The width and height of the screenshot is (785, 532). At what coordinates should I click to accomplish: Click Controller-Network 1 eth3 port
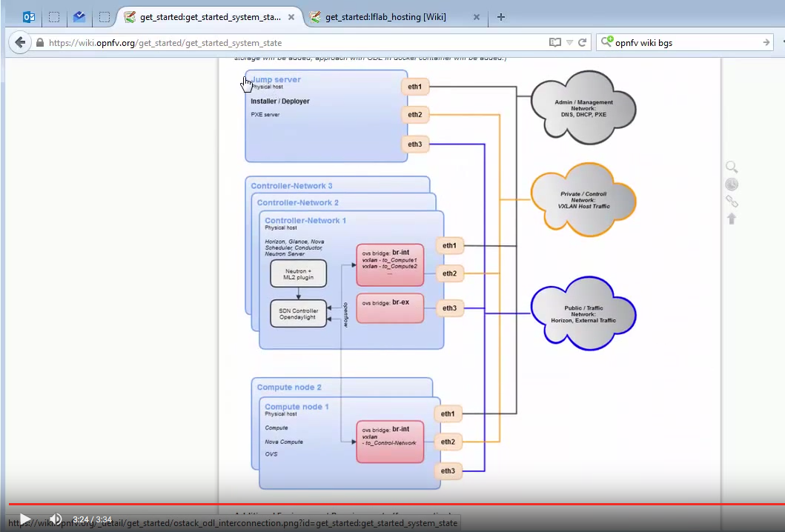[449, 308]
